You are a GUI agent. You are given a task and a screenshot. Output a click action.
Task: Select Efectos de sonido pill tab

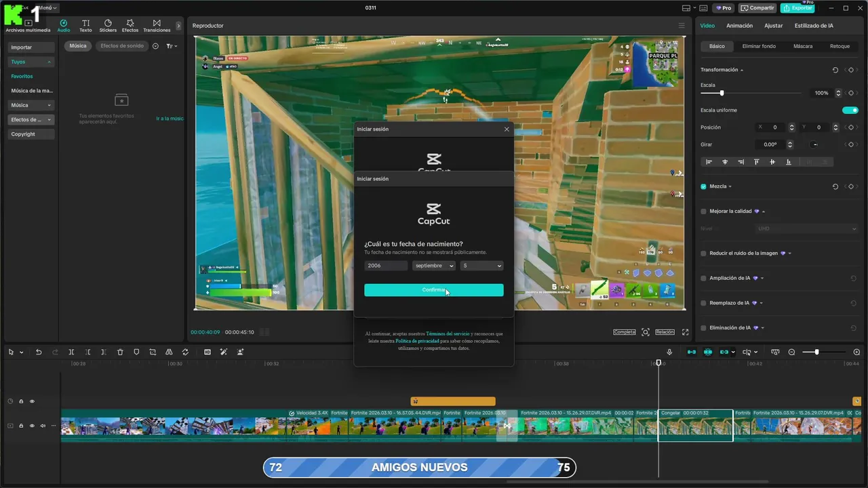(x=122, y=46)
